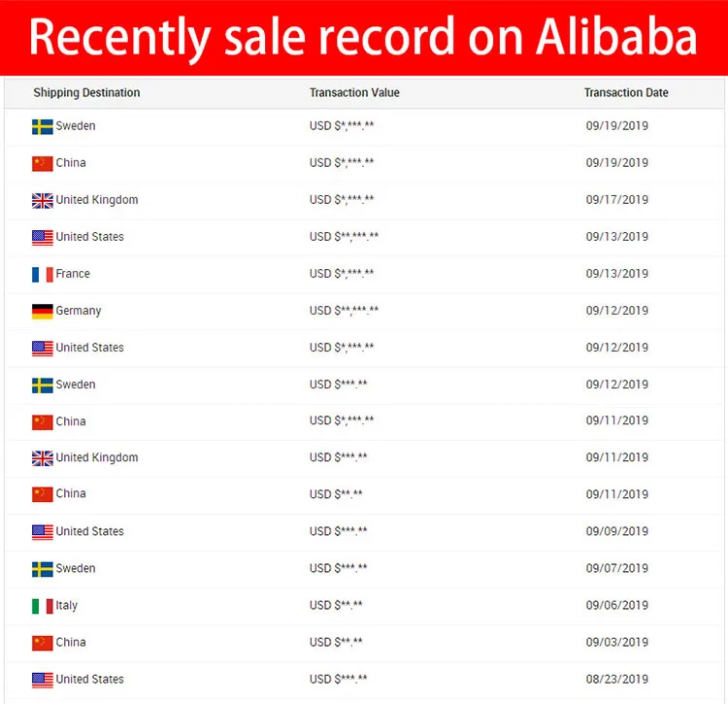Image resolution: width=728 pixels, height=704 pixels.
Task: Click the Germany destination text
Action: (79, 311)
